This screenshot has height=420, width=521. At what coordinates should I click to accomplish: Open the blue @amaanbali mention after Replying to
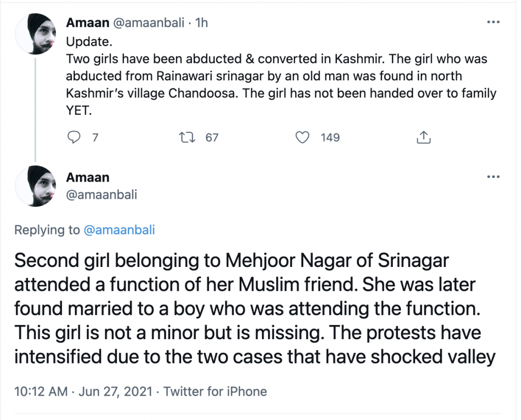tap(119, 230)
